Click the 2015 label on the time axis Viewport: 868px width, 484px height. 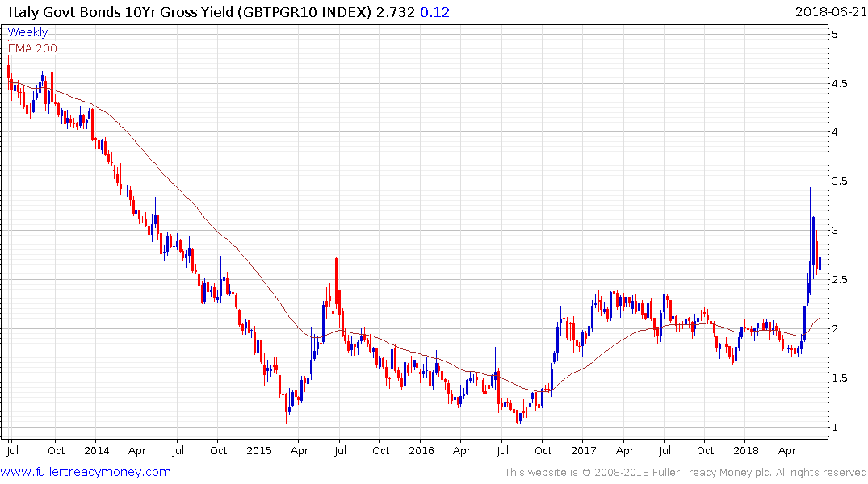(x=258, y=450)
